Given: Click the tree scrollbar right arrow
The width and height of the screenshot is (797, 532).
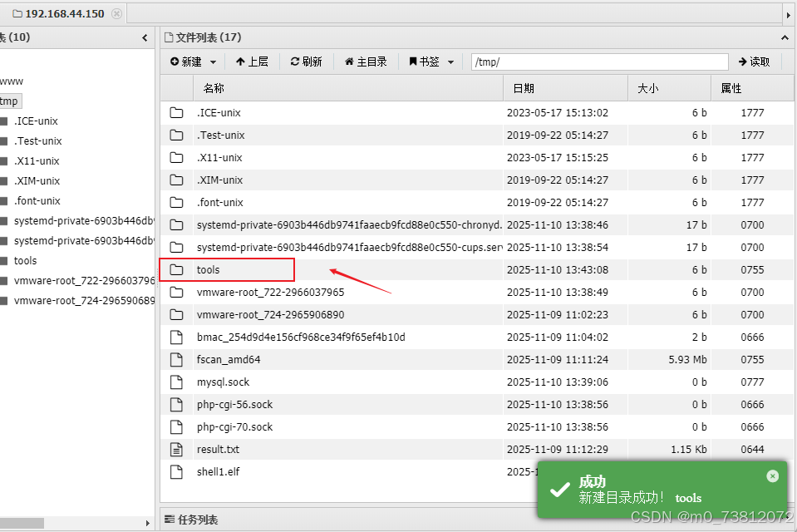Looking at the screenshot, I should (148, 523).
